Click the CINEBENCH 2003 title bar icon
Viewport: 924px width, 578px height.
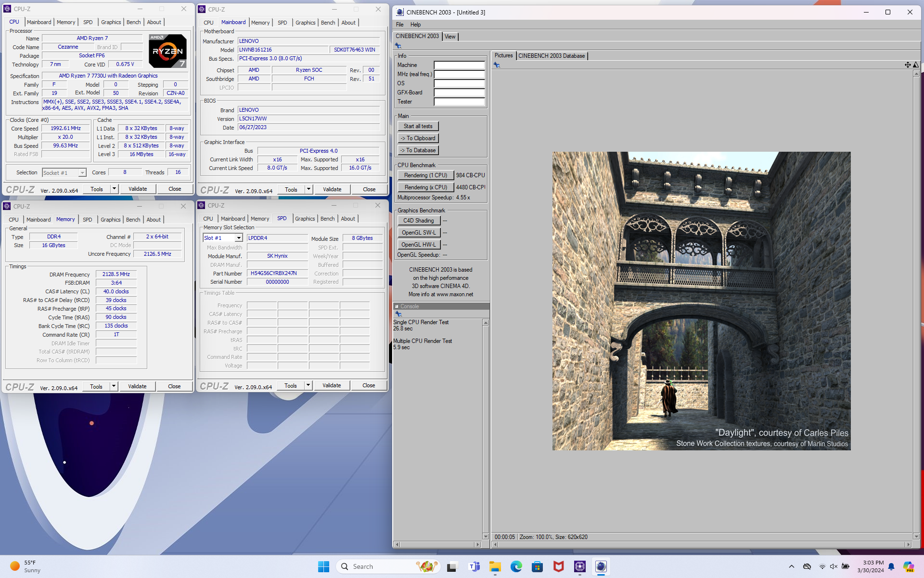pyautogui.click(x=400, y=12)
